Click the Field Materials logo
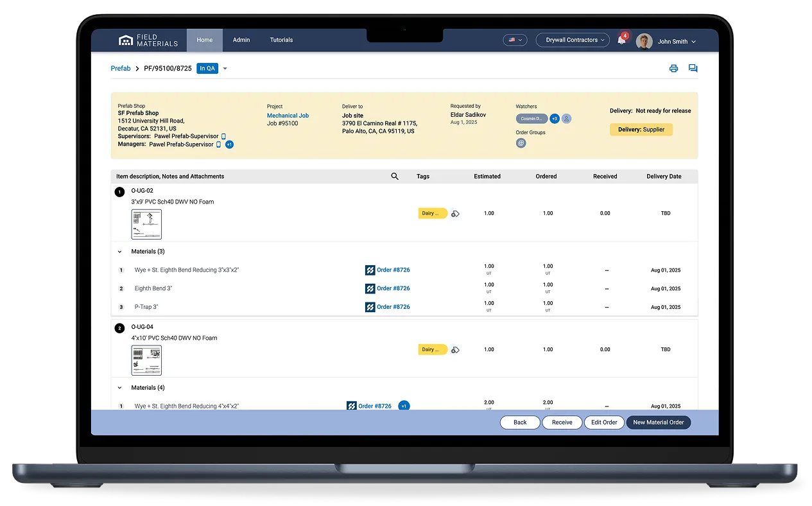The width and height of the screenshot is (812, 506). pyautogui.click(x=148, y=40)
